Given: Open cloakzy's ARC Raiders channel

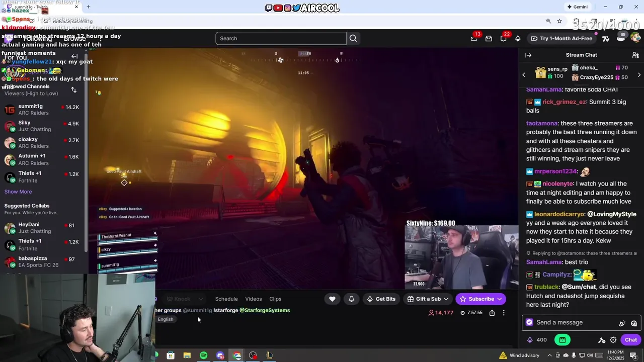Looking at the screenshot, I should coord(42,143).
